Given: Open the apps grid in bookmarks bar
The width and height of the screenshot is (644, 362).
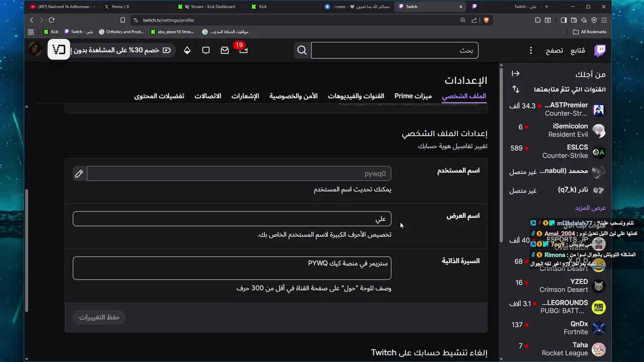Looking at the screenshot, I should (31, 32).
